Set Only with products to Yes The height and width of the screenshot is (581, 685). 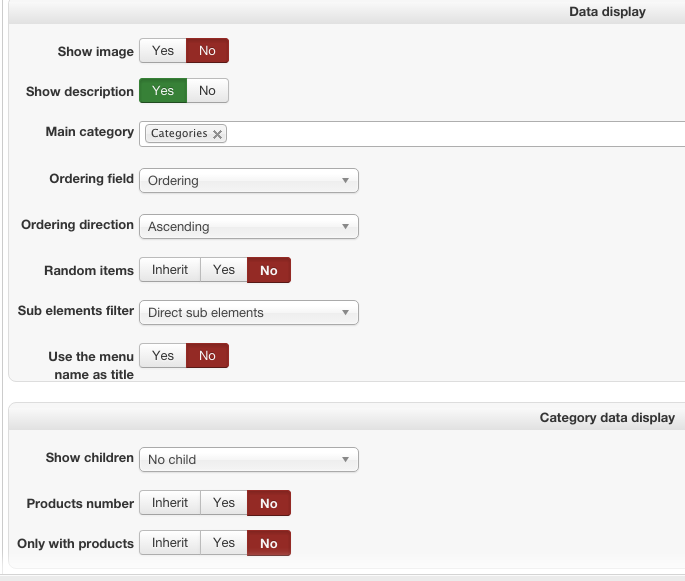(224, 543)
